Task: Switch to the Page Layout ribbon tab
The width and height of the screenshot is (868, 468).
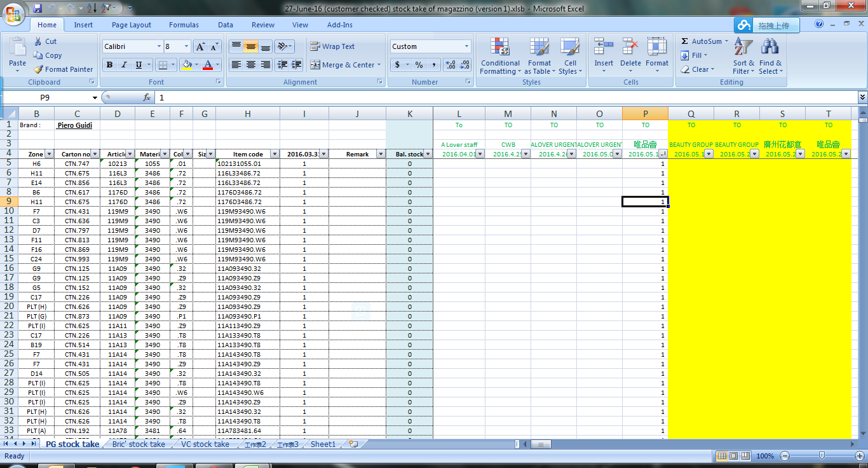Action: click(x=132, y=25)
